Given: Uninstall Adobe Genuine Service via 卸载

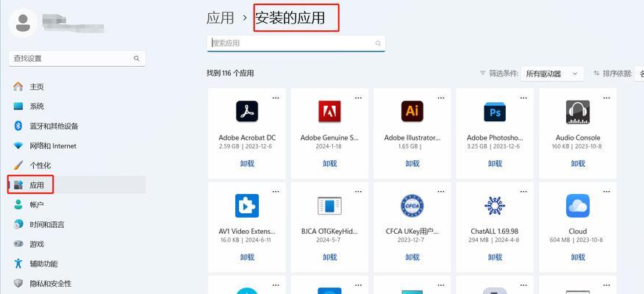Looking at the screenshot, I should click(x=329, y=163).
